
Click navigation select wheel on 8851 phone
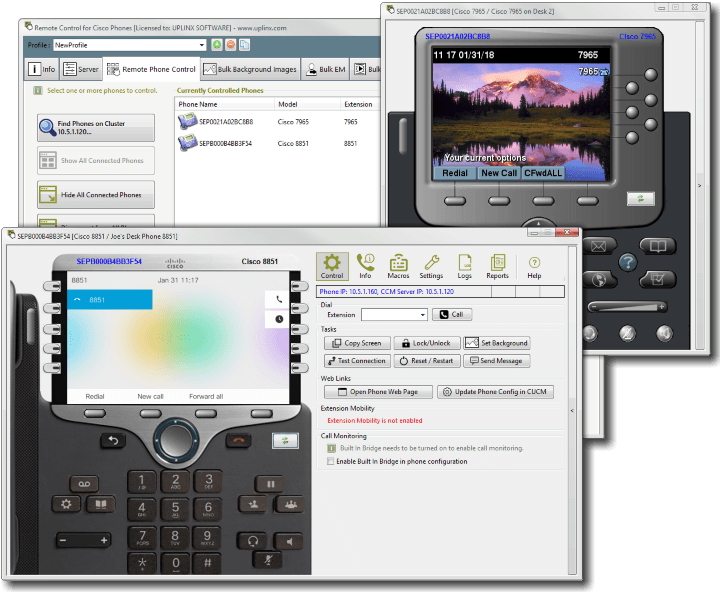[175, 441]
